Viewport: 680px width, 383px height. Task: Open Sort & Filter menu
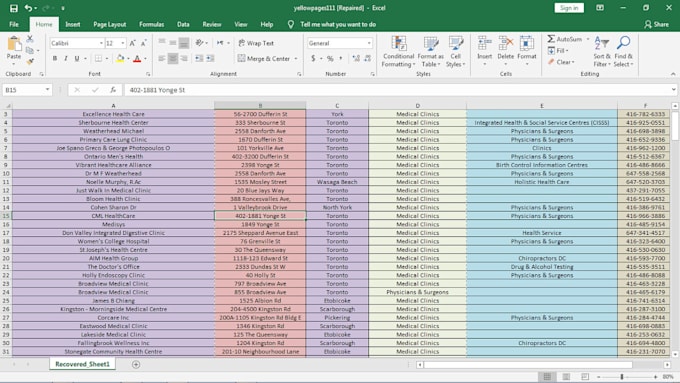click(x=602, y=51)
